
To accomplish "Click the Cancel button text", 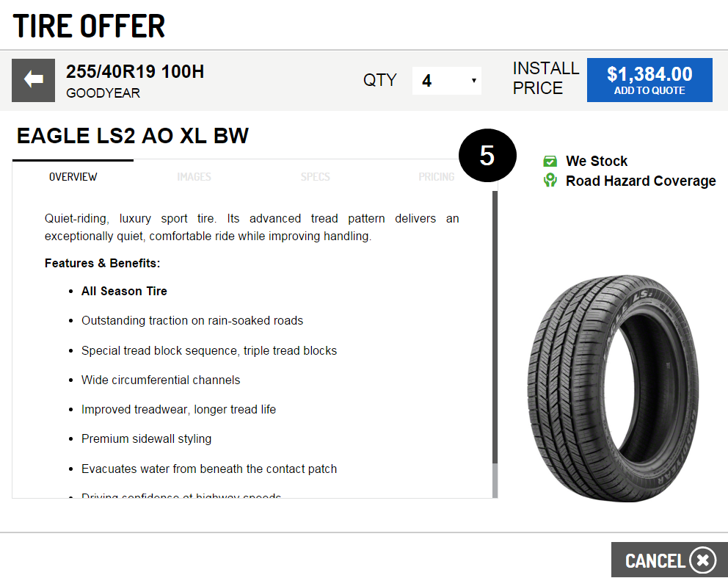I will tap(655, 561).
